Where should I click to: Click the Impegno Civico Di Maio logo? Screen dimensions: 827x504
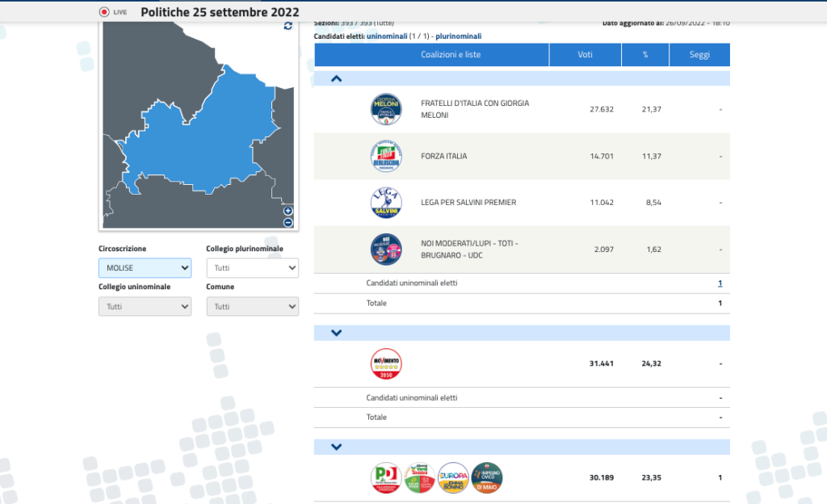pyautogui.click(x=487, y=477)
